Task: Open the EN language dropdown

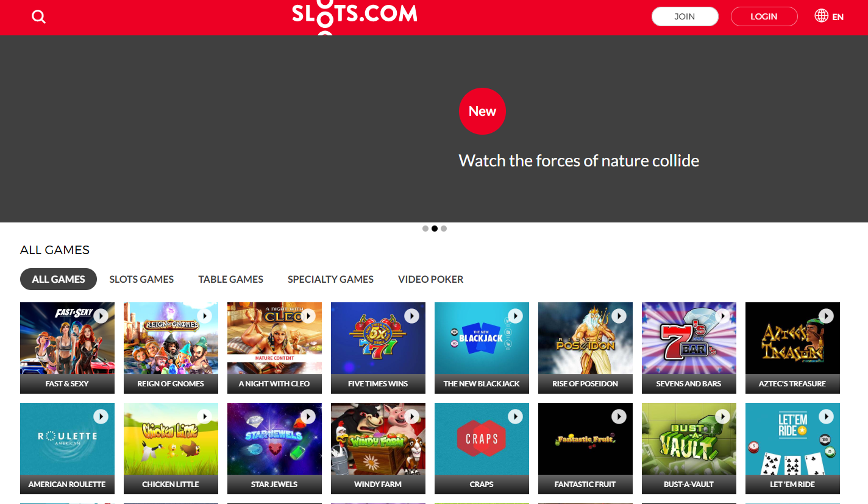Action: (838, 17)
